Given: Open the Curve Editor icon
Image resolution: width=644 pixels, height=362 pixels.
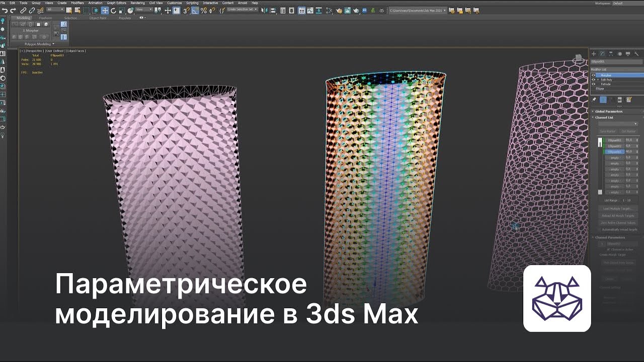Looking at the screenshot, I should click(x=310, y=11).
